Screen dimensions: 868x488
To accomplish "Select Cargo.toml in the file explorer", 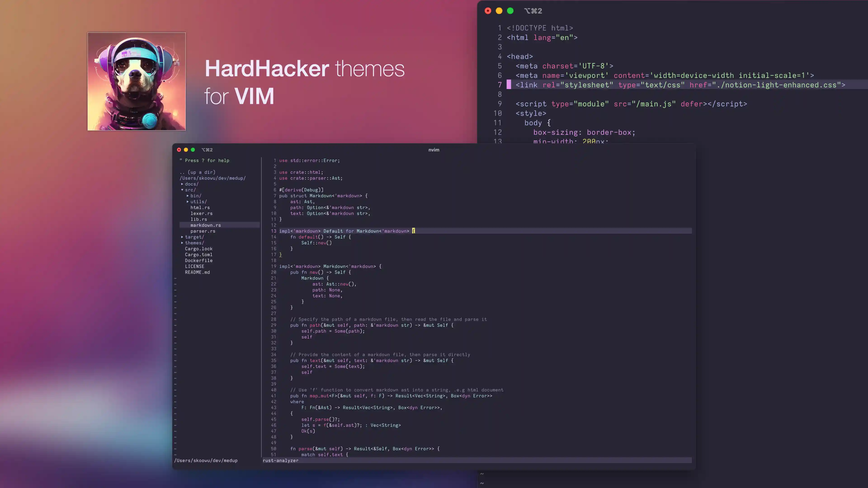I will click(x=198, y=255).
